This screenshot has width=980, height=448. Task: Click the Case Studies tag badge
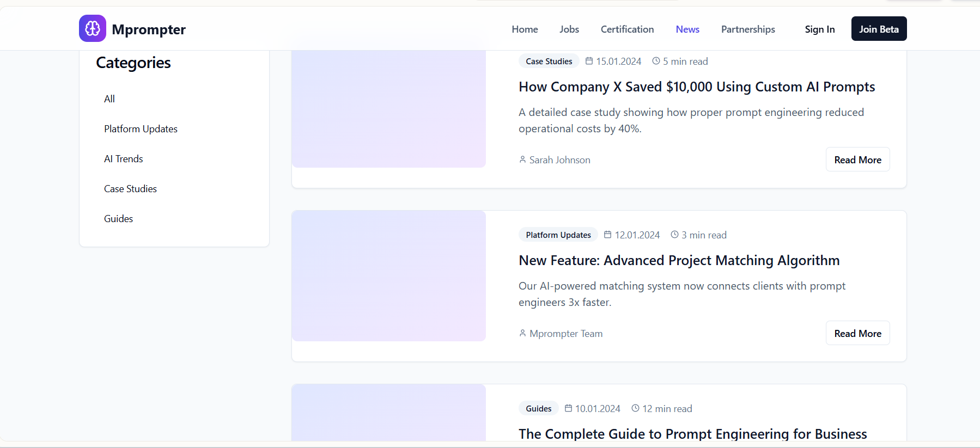(549, 61)
